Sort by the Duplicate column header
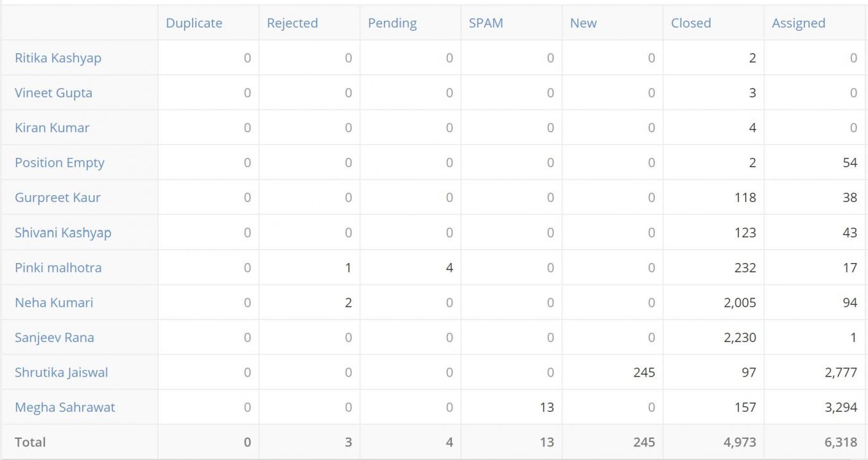The image size is (868, 460). click(x=194, y=23)
